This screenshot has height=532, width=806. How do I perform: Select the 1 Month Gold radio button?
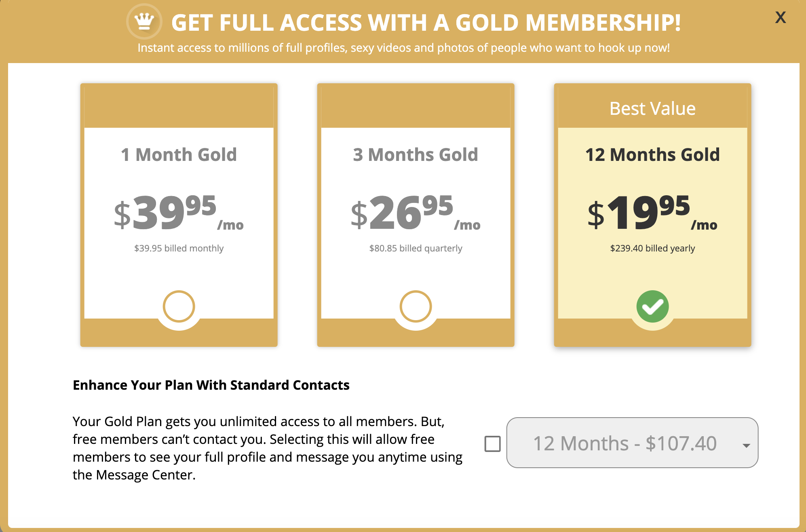coord(179,306)
